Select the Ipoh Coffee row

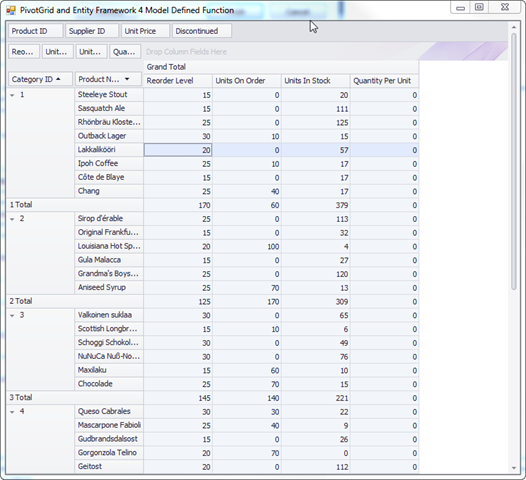coord(109,163)
